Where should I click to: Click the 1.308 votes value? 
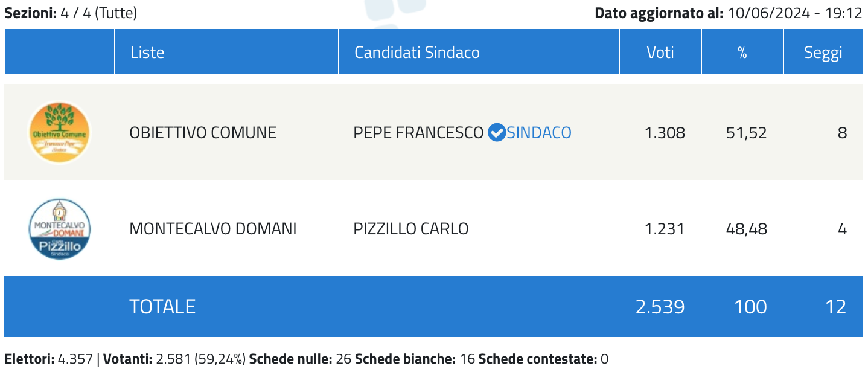[665, 133]
